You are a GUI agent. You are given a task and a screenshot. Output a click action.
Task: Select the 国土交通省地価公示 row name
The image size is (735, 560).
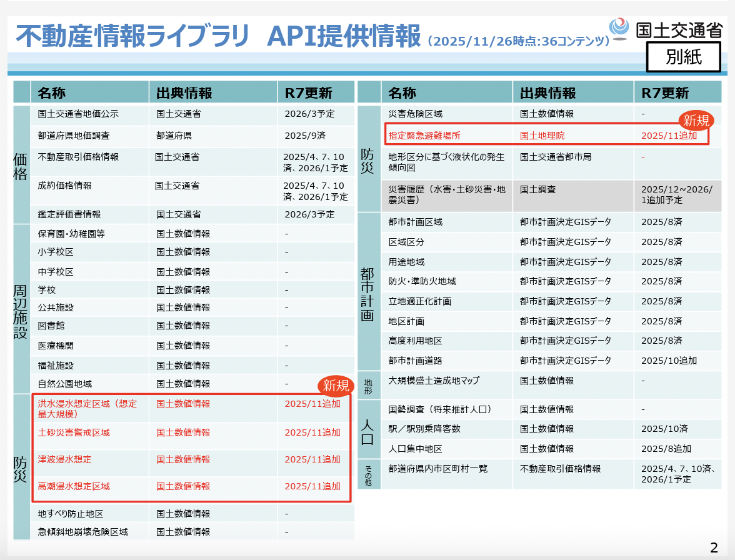point(78,114)
